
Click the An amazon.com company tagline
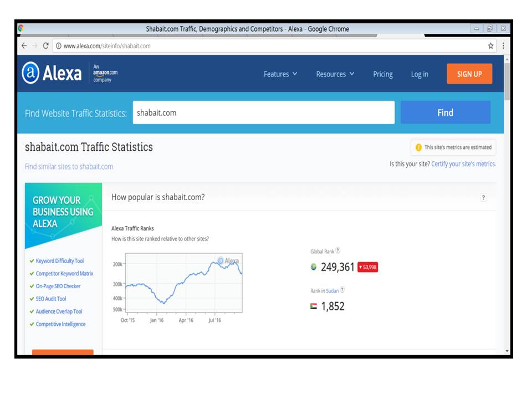(105, 73)
